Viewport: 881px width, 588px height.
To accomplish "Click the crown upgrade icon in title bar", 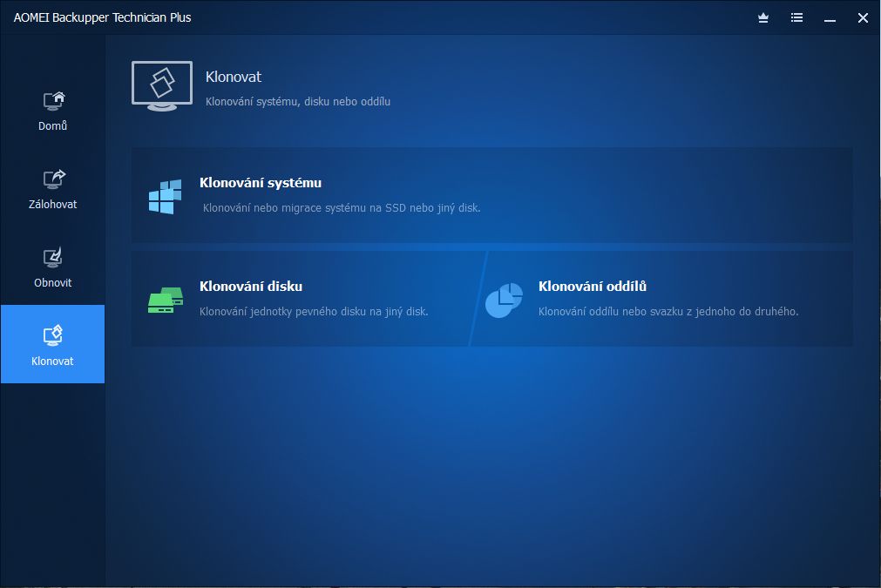I will (x=763, y=17).
